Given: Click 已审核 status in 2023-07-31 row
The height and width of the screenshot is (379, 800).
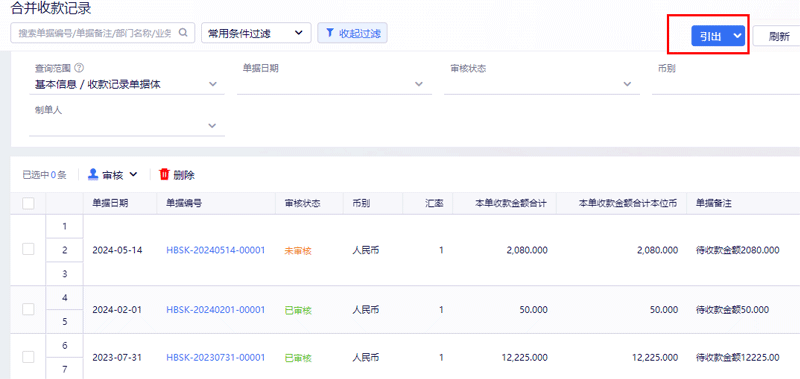Looking at the screenshot, I should [x=298, y=358].
